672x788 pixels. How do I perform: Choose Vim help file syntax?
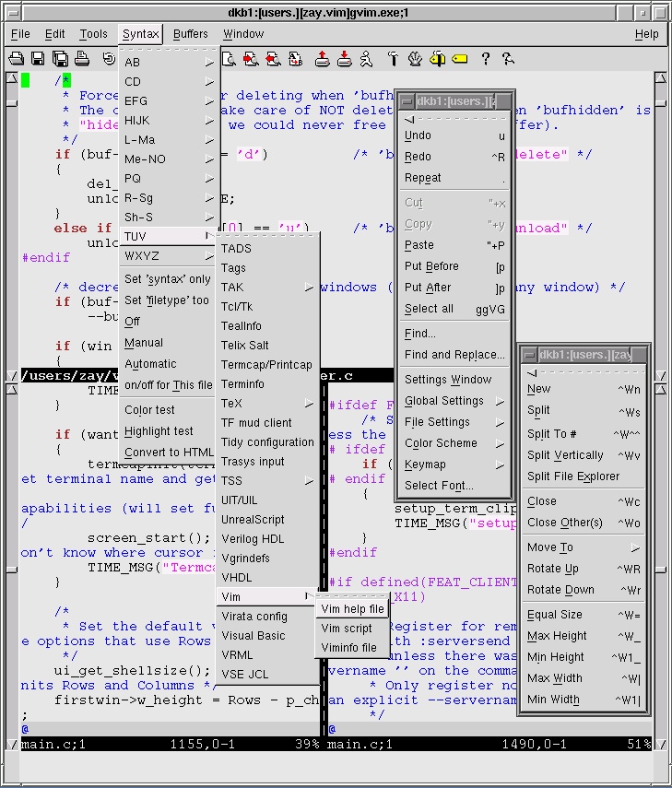tap(352, 609)
